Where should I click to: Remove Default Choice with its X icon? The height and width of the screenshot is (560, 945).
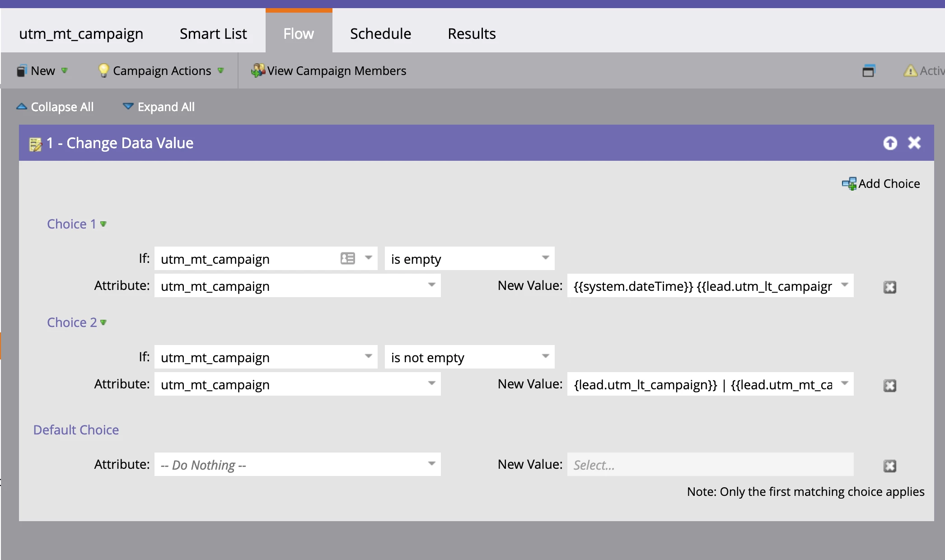tap(889, 466)
